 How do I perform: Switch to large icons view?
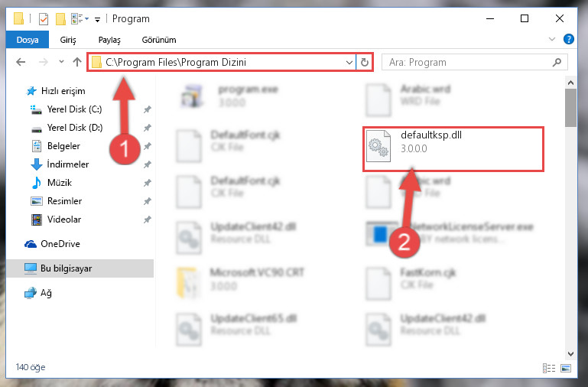566,368
